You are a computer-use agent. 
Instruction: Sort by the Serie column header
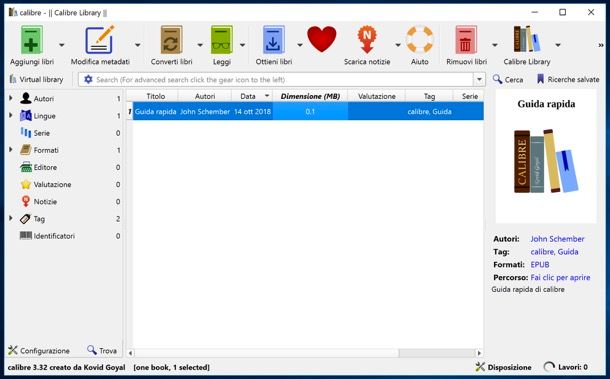point(469,96)
